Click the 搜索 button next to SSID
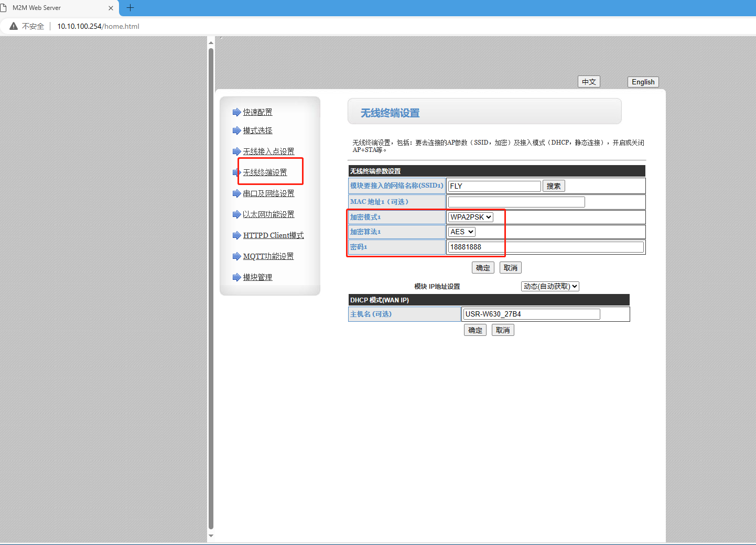 pos(553,186)
